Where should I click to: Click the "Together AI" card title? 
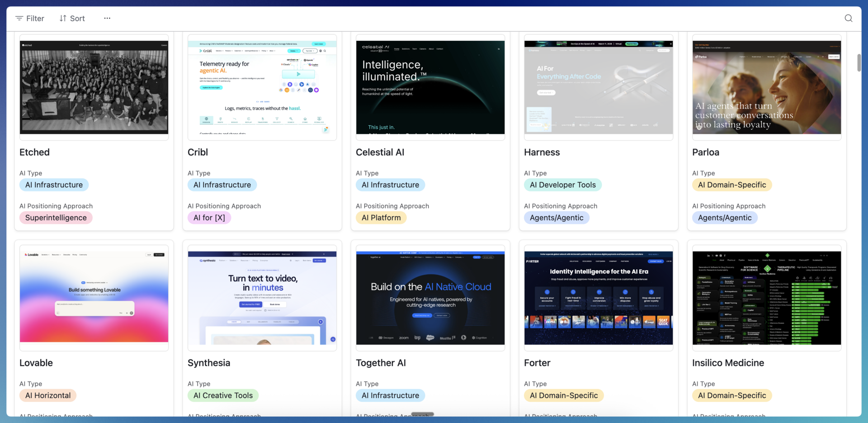pyautogui.click(x=381, y=363)
